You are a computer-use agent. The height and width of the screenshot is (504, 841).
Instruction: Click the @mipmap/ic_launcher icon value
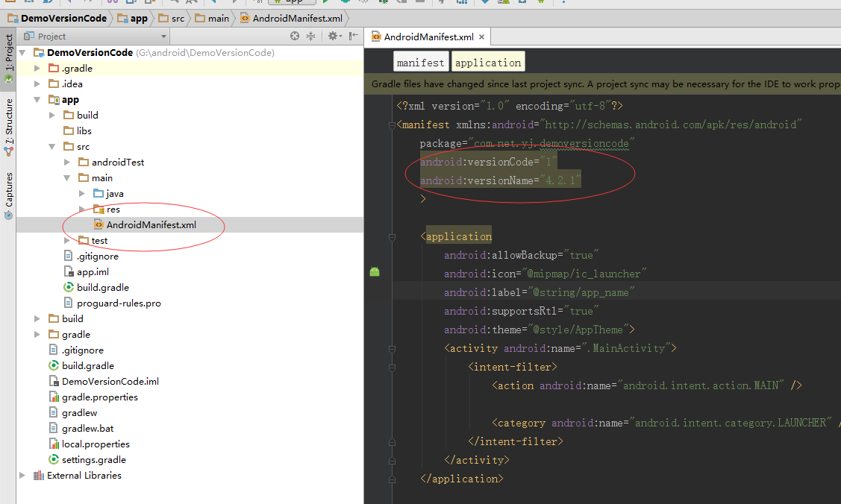click(x=584, y=274)
